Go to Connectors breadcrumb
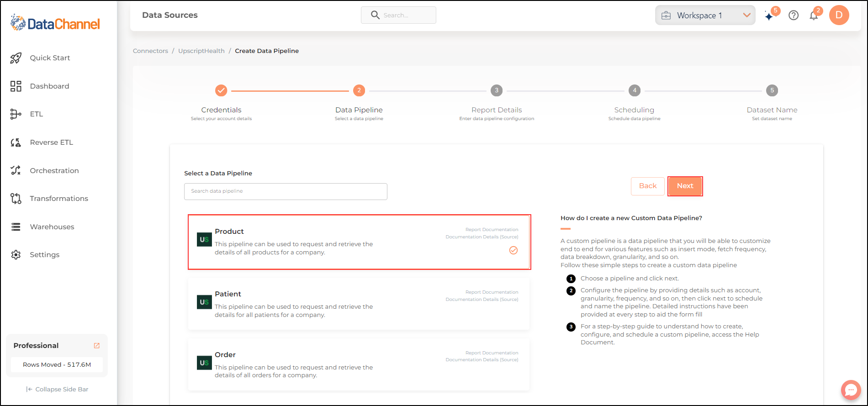The height and width of the screenshot is (406, 868). tap(150, 51)
